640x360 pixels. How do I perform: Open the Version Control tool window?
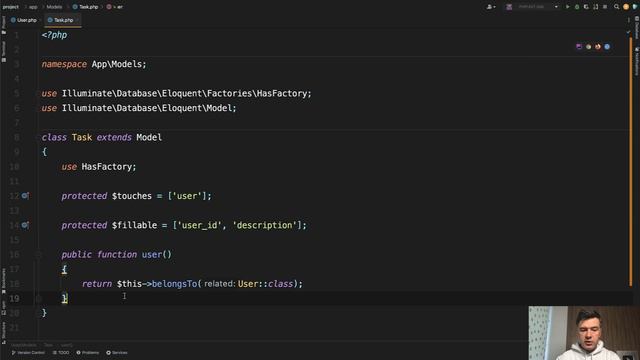(28, 353)
